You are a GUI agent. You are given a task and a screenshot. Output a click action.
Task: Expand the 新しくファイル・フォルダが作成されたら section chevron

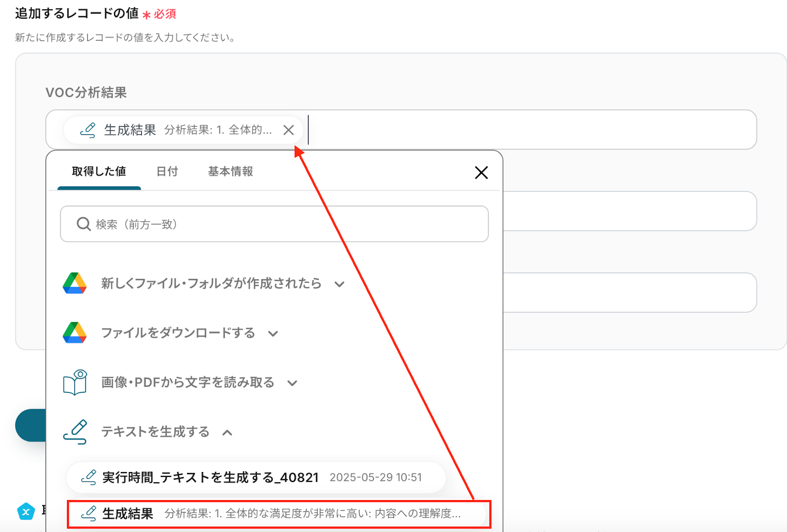pyautogui.click(x=339, y=284)
